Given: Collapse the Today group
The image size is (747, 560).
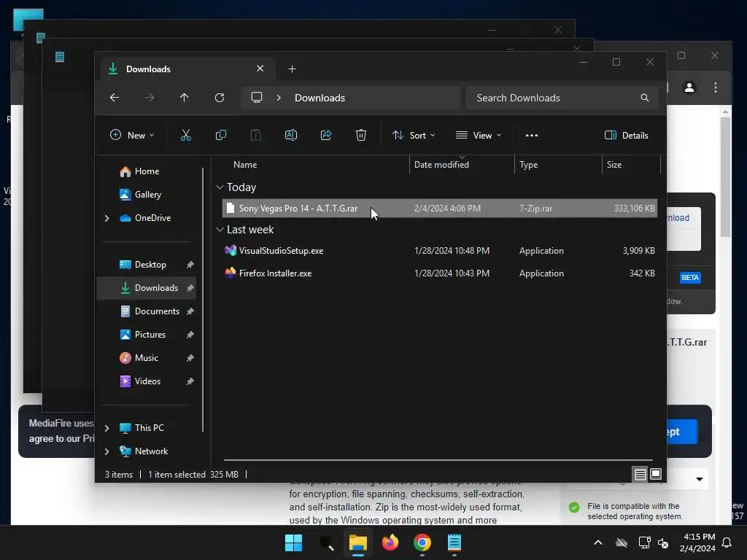Looking at the screenshot, I should (220, 187).
